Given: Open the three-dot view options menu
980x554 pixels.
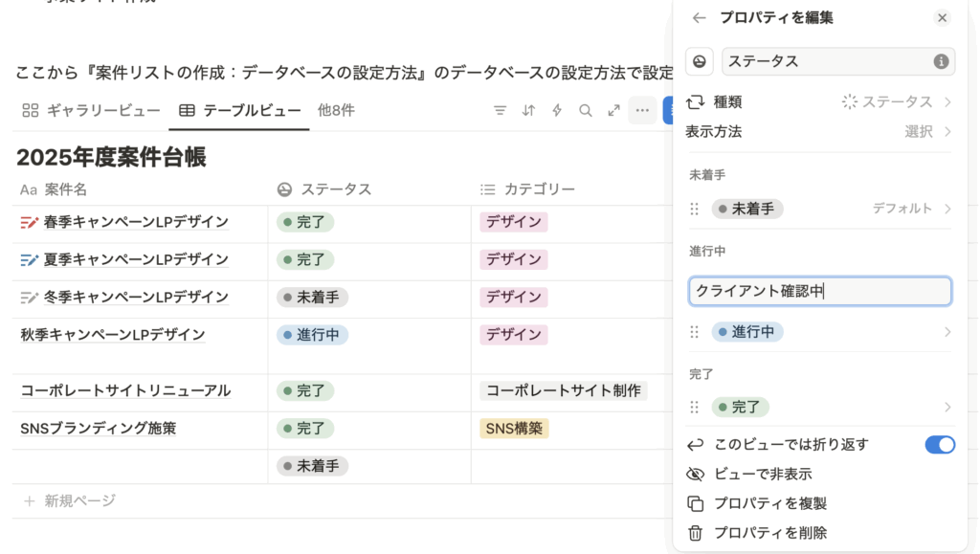Looking at the screenshot, I should tap(642, 111).
